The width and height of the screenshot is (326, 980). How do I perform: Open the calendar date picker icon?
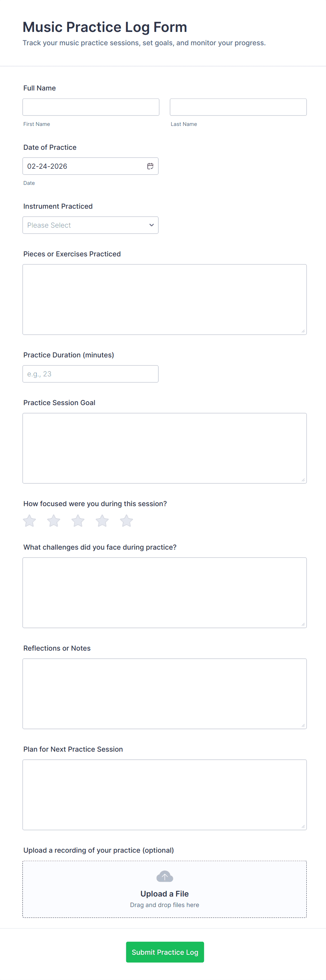point(150,166)
